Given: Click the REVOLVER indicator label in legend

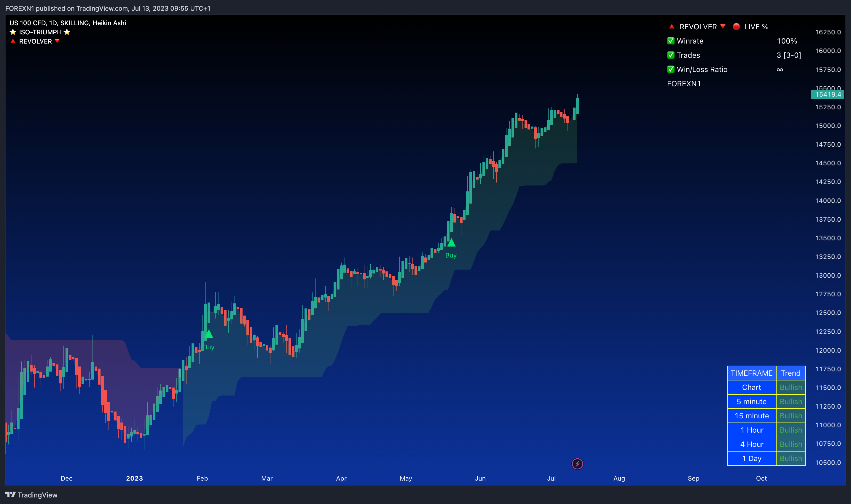Looking at the screenshot, I should pyautogui.click(x=35, y=41).
